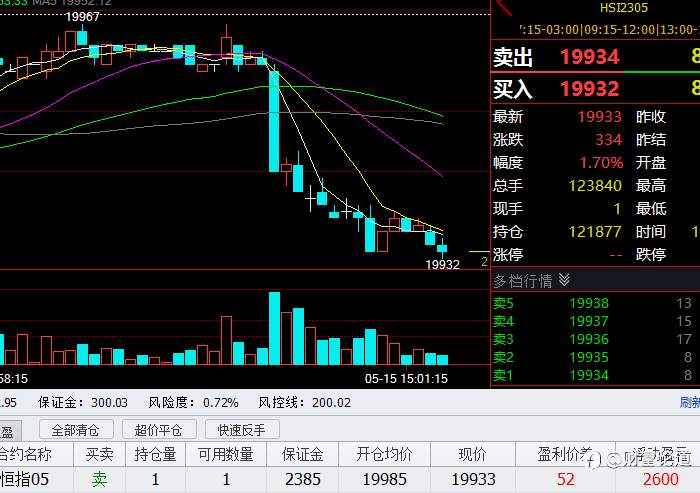Click the green 卖 cell in 恒指05 row
Image resolution: width=700 pixels, height=493 pixels.
coord(99,480)
